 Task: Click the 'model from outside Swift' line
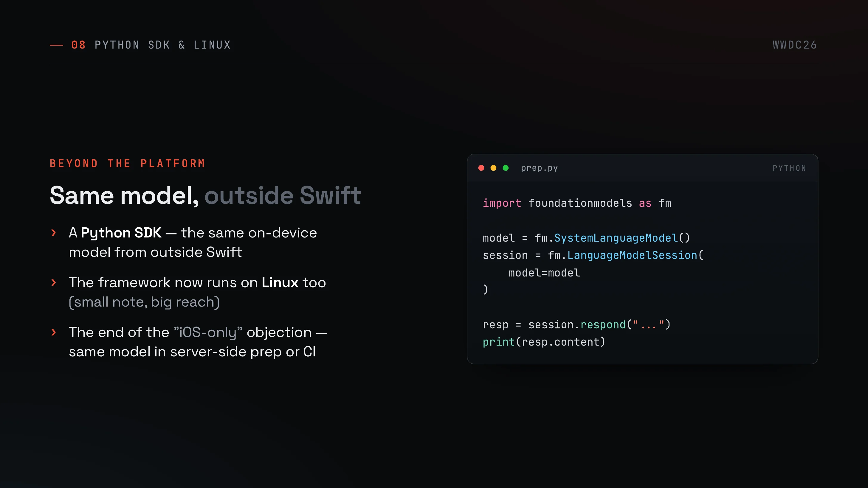click(155, 252)
